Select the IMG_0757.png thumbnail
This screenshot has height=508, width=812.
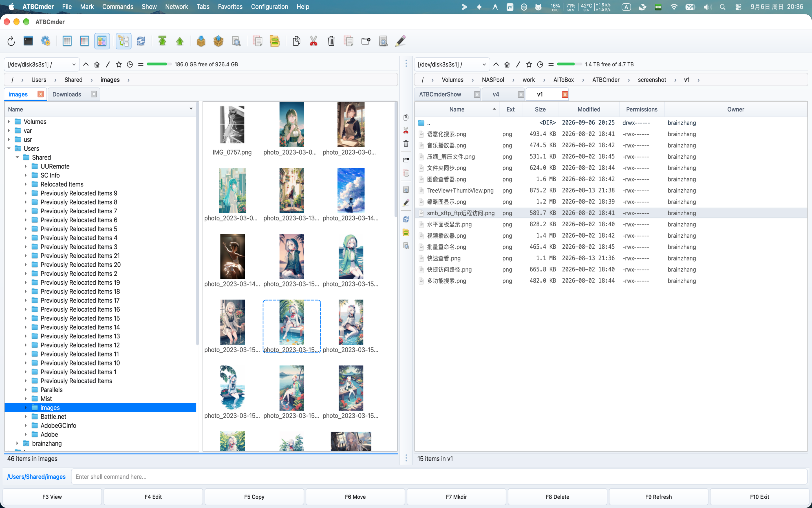(232, 129)
